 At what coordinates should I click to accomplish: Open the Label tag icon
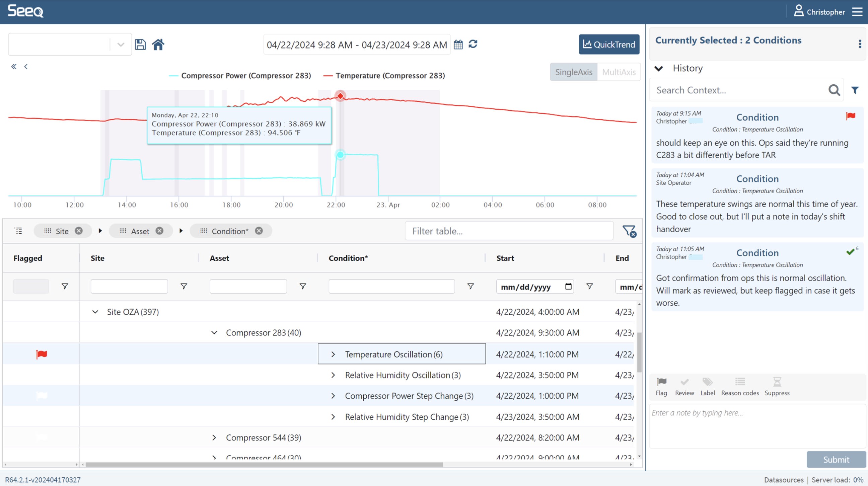tap(707, 386)
